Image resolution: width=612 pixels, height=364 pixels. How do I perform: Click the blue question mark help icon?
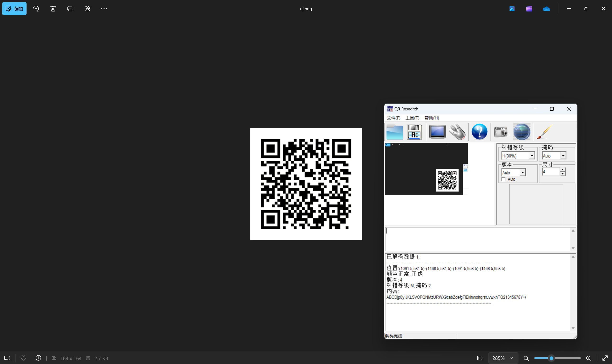[x=480, y=132]
